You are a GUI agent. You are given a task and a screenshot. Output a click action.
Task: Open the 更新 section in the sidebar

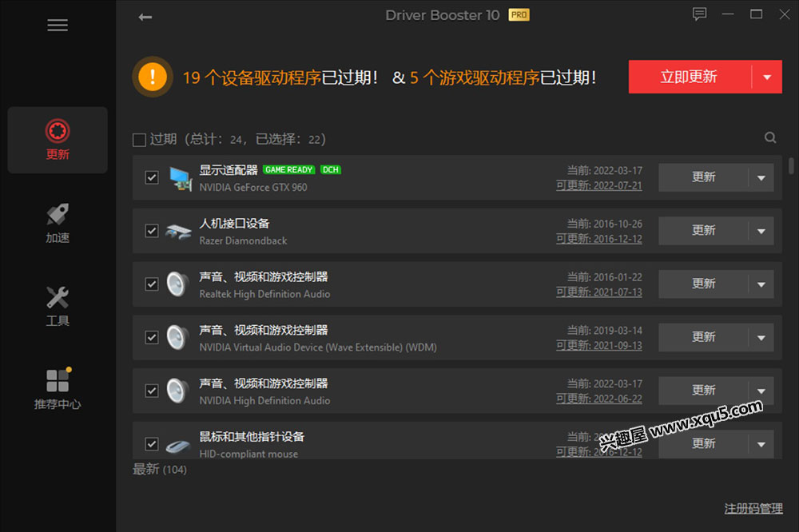[58, 140]
